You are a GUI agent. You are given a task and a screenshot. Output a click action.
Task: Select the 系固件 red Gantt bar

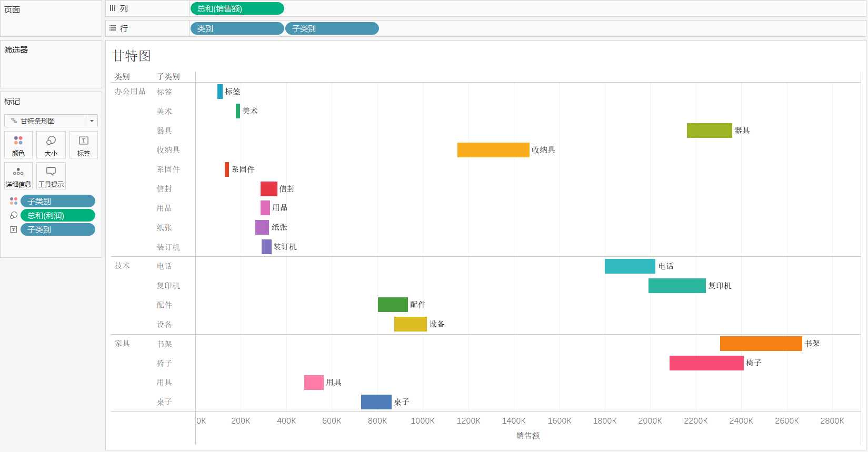[x=227, y=169]
